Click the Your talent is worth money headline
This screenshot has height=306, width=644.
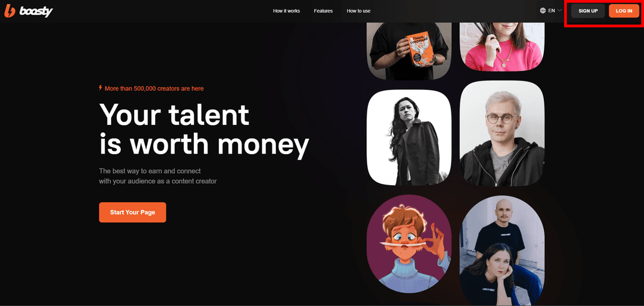[204, 129]
